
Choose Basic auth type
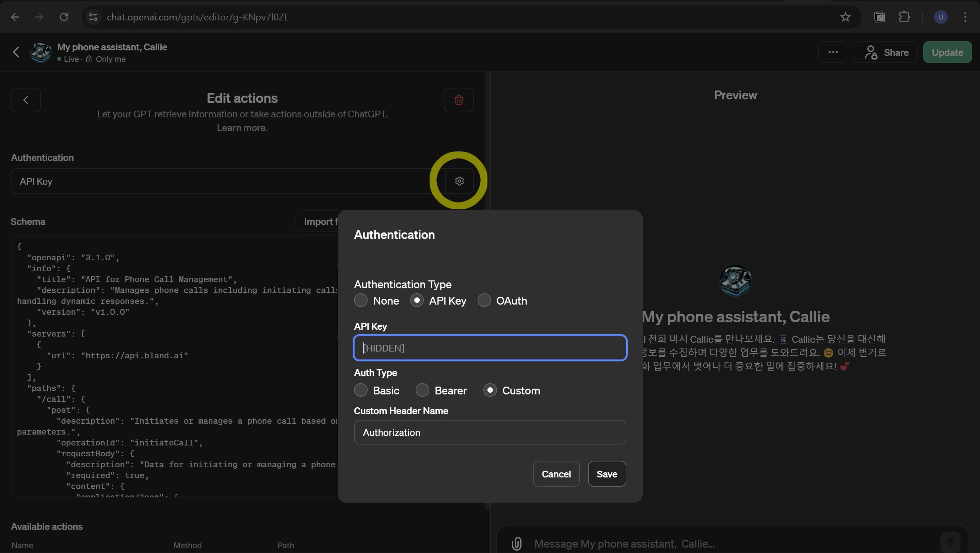pyautogui.click(x=361, y=390)
